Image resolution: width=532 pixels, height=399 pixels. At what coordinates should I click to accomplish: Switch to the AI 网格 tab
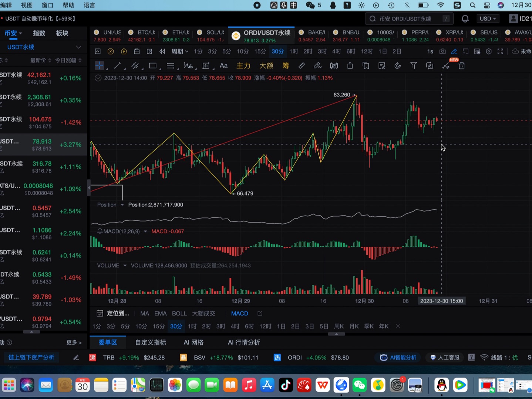tap(193, 342)
